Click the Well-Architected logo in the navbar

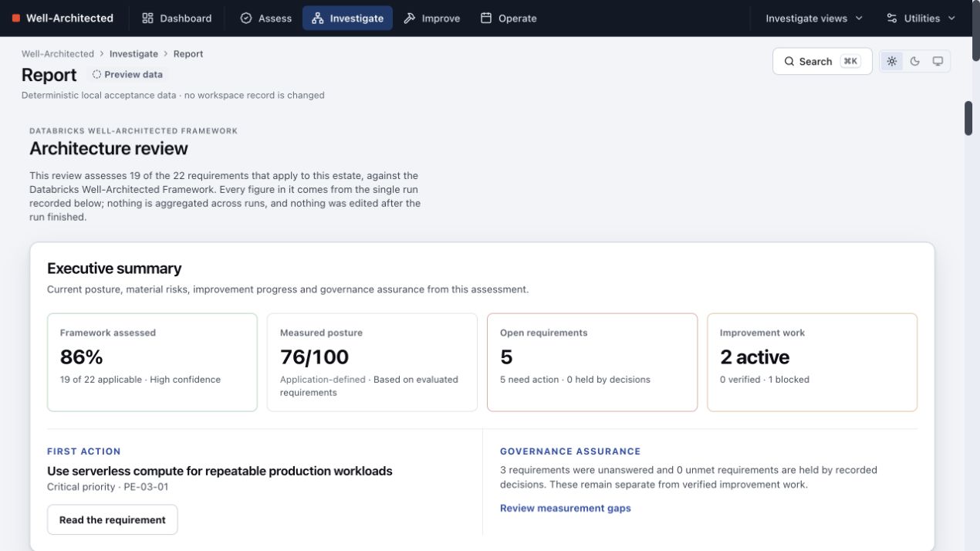[x=63, y=18]
